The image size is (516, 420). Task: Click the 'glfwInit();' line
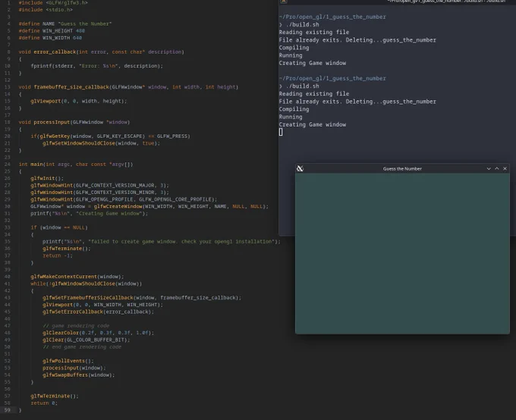[x=47, y=178]
